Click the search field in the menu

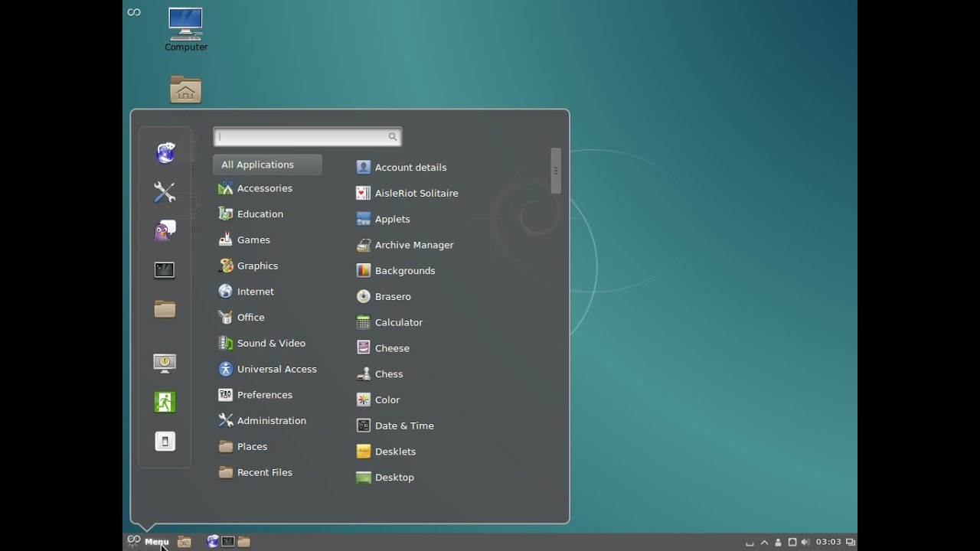click(308, 137)
